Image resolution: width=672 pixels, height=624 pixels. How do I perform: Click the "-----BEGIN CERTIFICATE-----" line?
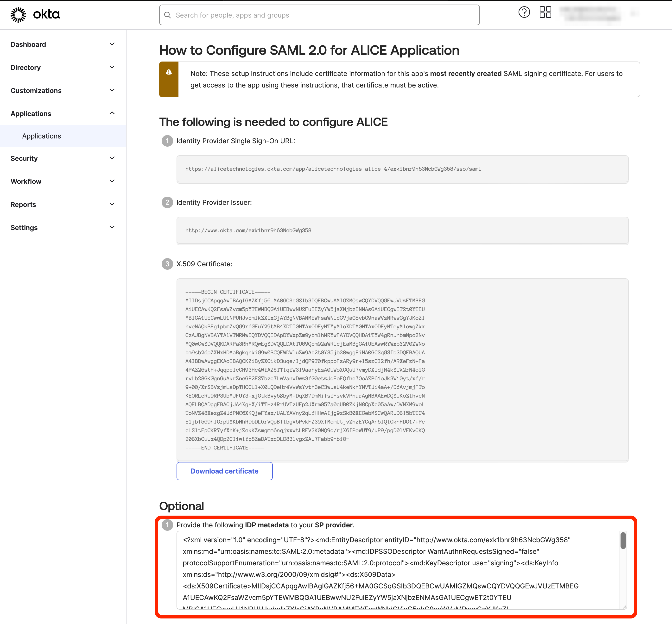[x=228, y=292]
